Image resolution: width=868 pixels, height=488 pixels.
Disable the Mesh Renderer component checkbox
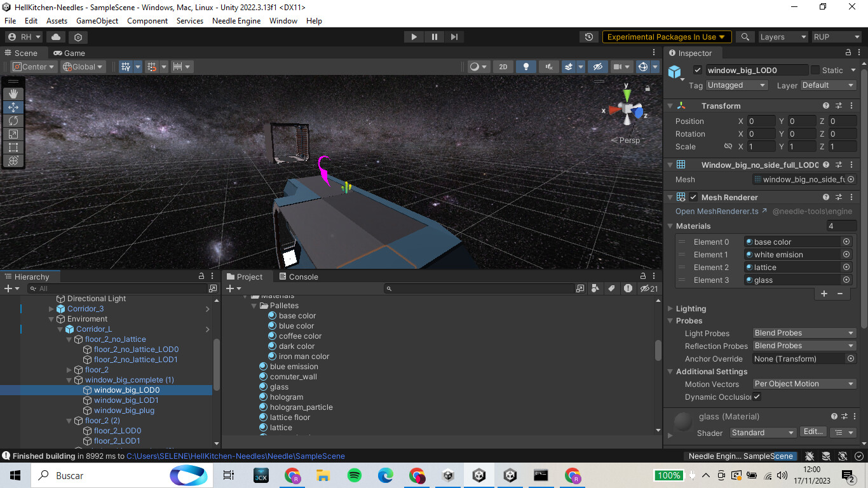click(x=693, y=198)
